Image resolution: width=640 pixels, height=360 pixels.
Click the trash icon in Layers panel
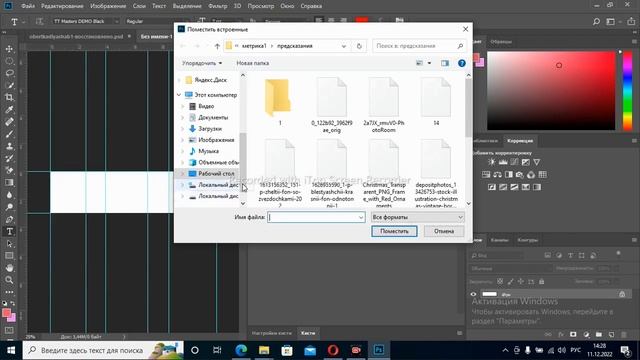click(x=624, y=334)
